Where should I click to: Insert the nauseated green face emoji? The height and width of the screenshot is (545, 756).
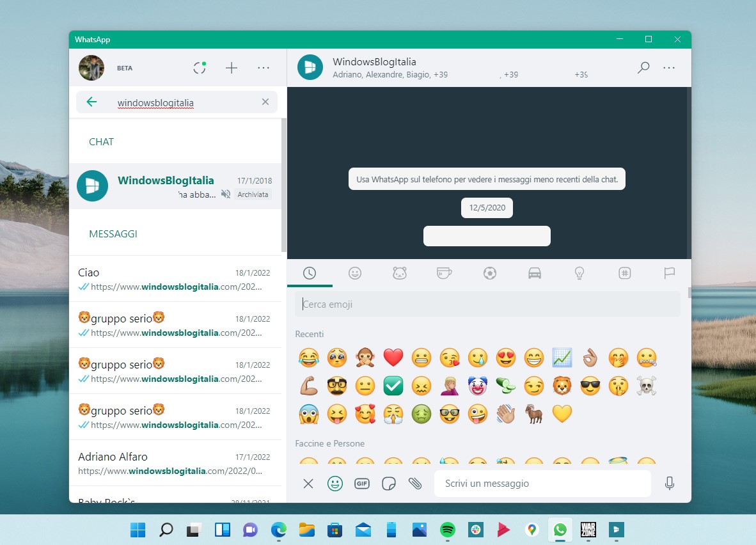pos(421,414)
